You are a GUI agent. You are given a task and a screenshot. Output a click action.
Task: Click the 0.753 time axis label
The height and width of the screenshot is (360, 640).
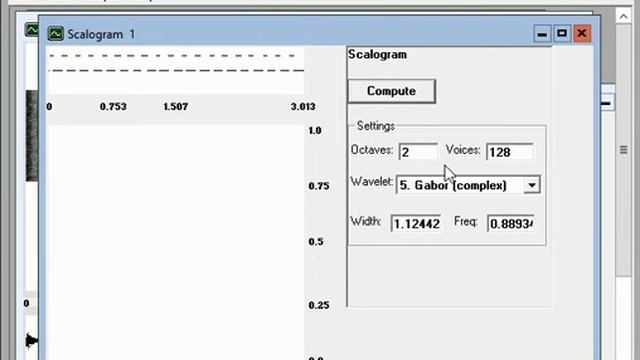[x=113, y=107]
